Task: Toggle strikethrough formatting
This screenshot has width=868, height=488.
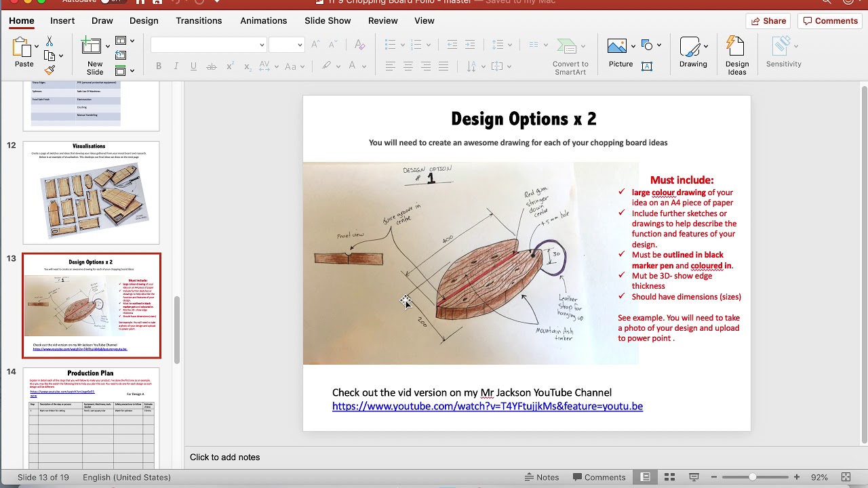Action: pos(212,66)
